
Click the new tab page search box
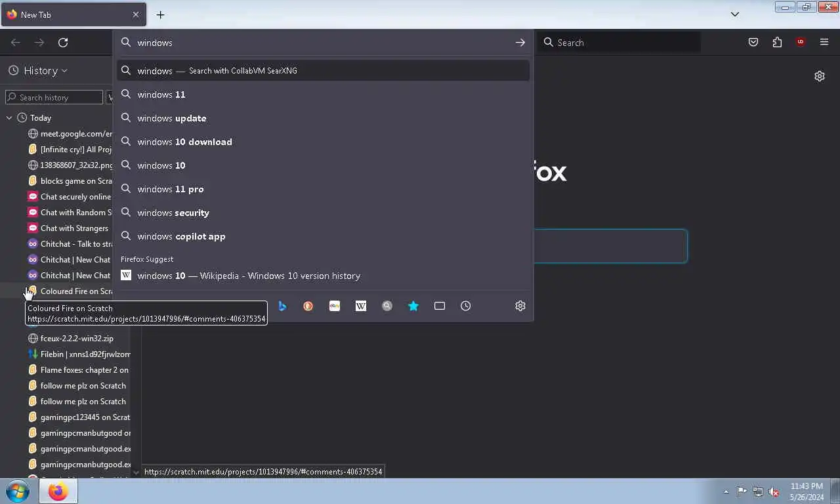coord(610,246)
